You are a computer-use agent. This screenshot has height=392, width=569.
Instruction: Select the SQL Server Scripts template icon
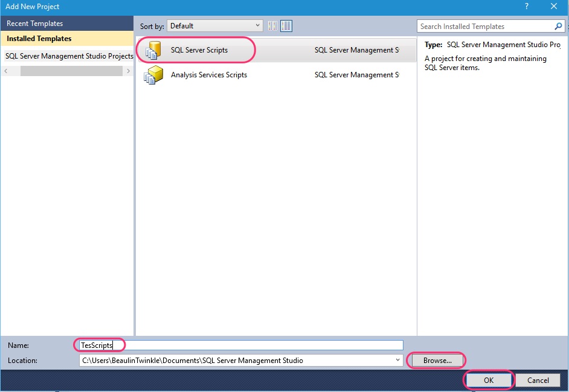pos(153,50)
